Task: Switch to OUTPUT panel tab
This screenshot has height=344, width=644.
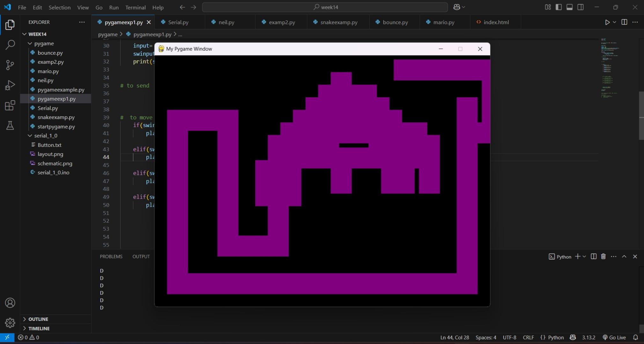Action: 141,256
